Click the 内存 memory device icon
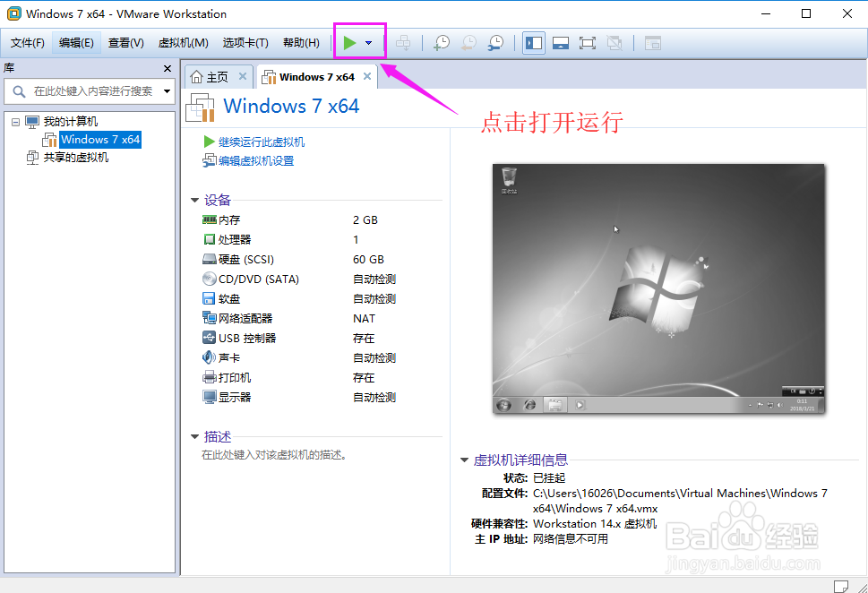Screen dimensions: 868x593 pos(210,219)
